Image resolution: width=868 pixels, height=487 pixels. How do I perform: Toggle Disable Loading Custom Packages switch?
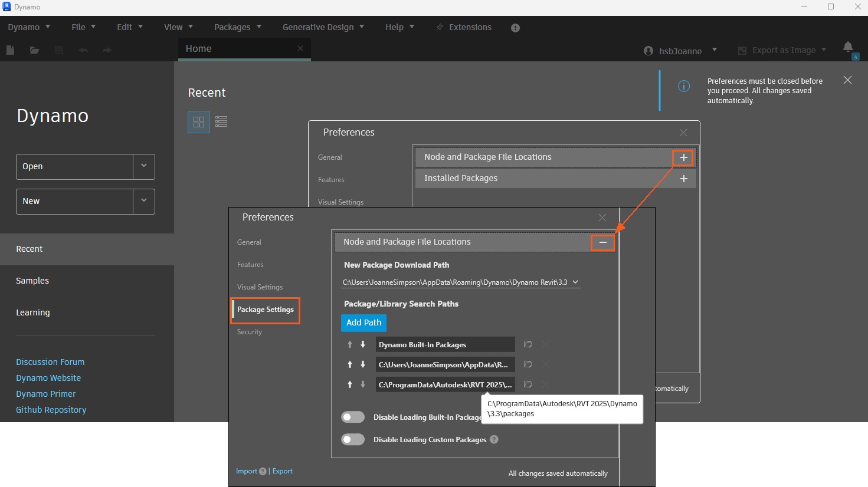tap(353, 440)
